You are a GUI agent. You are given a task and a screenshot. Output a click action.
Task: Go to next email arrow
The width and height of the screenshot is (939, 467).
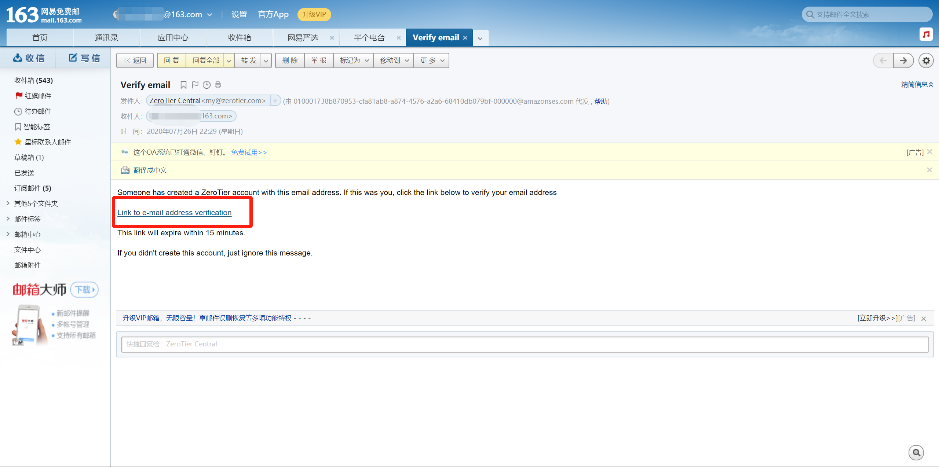(x=903, y=60)
